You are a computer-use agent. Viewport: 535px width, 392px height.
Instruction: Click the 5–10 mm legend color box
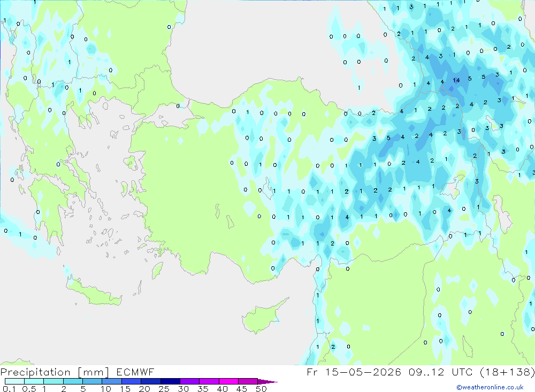(x=93, y=381)
